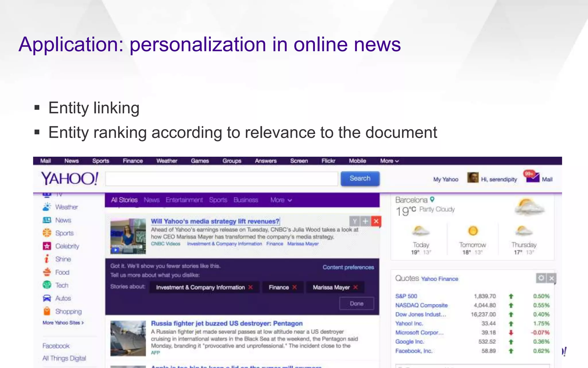Open Answers in the top navigation bar

pos(266,161)
